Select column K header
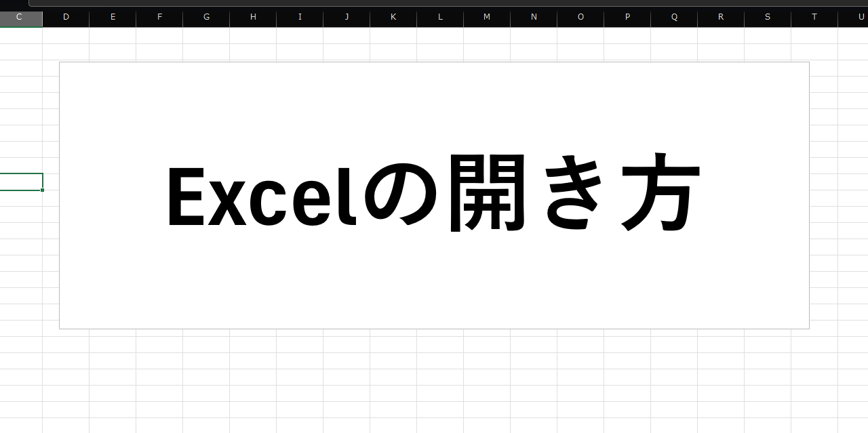 pos(393,18)
